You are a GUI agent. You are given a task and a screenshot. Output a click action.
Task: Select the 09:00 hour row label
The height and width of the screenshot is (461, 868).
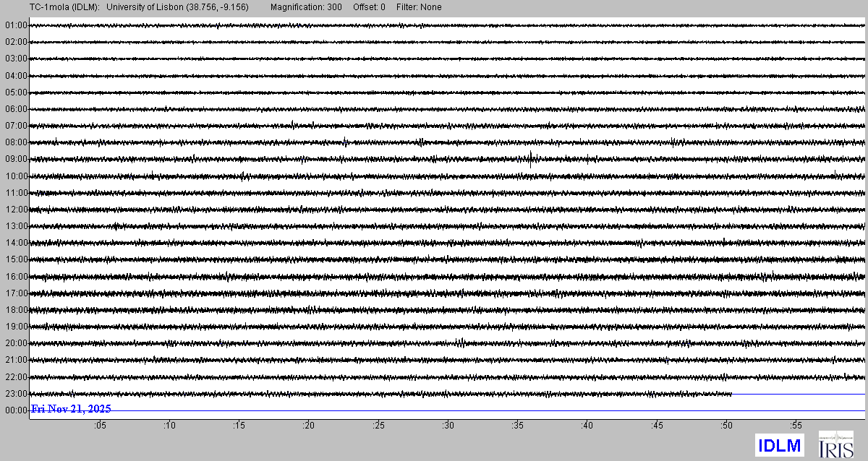[15, 159]
